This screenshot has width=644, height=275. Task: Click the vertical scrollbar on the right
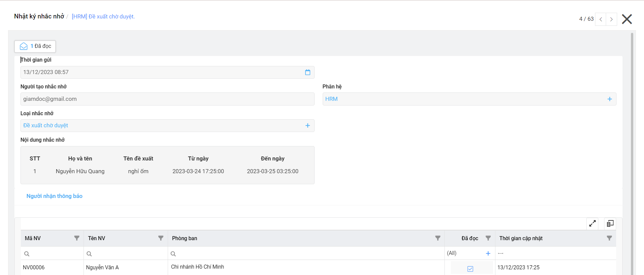(x=632, y=153)
